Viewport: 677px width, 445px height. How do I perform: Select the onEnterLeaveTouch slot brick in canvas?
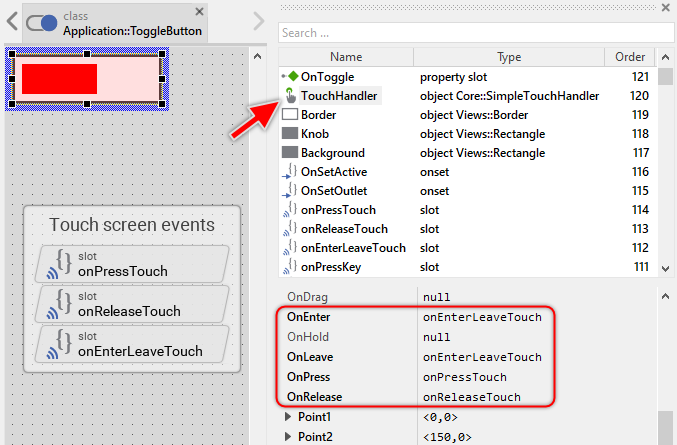point(132,344)
